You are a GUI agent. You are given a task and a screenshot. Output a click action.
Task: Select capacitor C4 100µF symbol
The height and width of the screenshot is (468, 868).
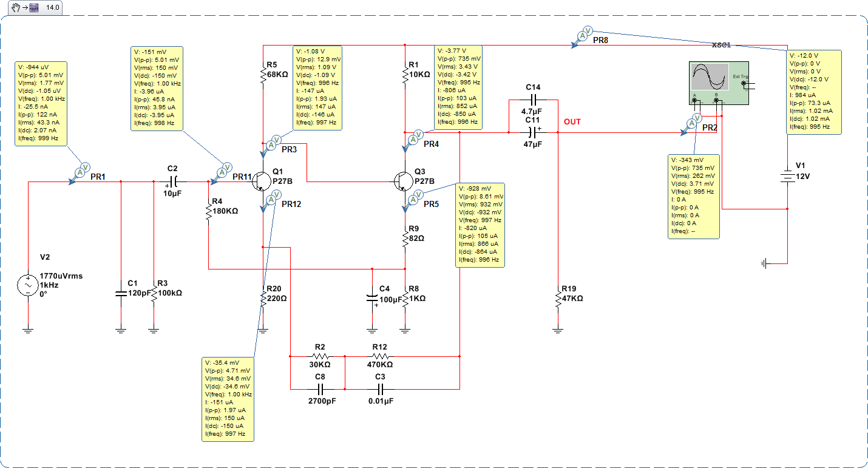372,299
